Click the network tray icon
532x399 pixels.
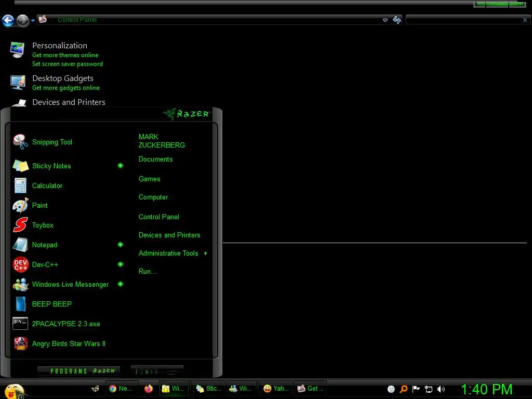click(429, 389)
